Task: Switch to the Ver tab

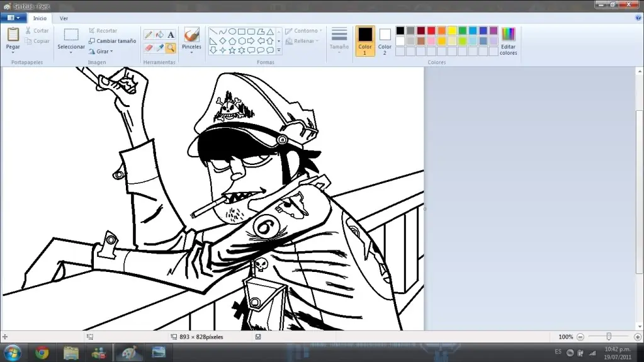Action: tap(64, 18)
